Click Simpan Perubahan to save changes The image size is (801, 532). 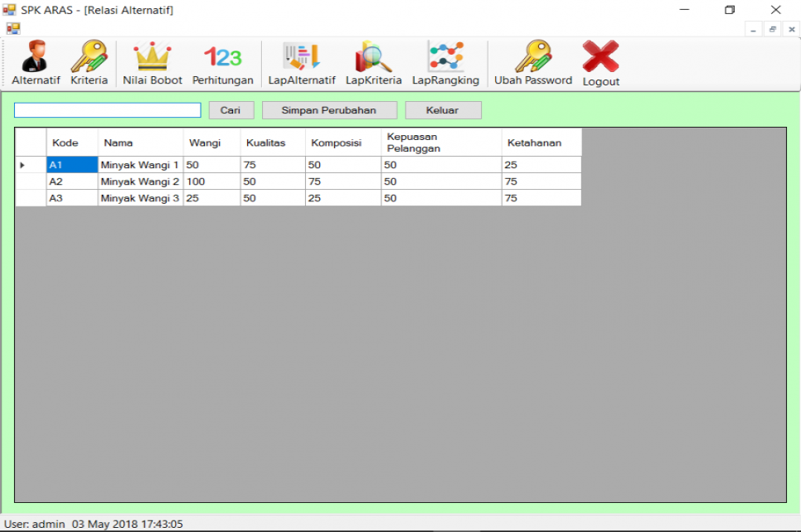point(329,109)
